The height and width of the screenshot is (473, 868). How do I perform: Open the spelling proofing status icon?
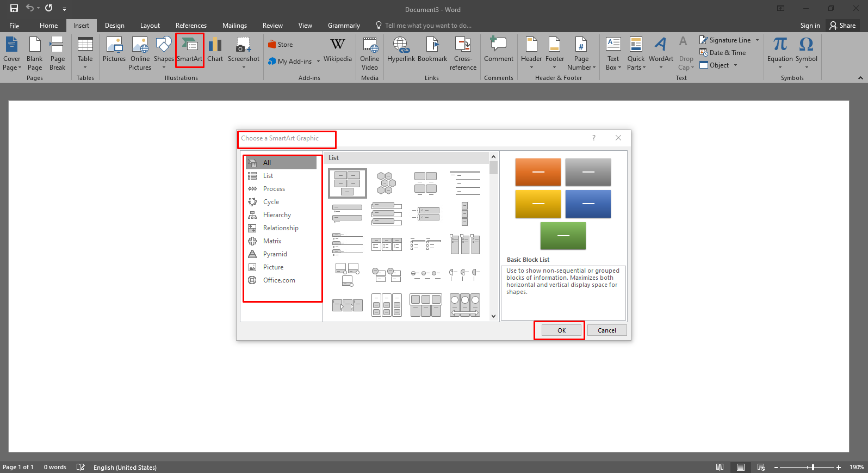pyautogui.click(x=80, y=467)
